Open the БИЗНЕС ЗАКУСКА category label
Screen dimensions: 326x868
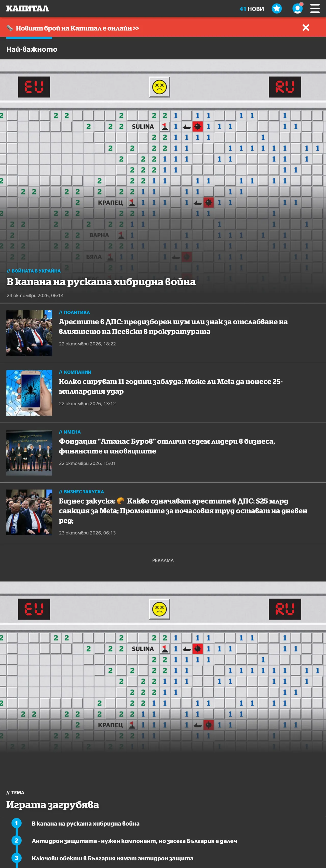pyautogui.click(x=82, y=492)
